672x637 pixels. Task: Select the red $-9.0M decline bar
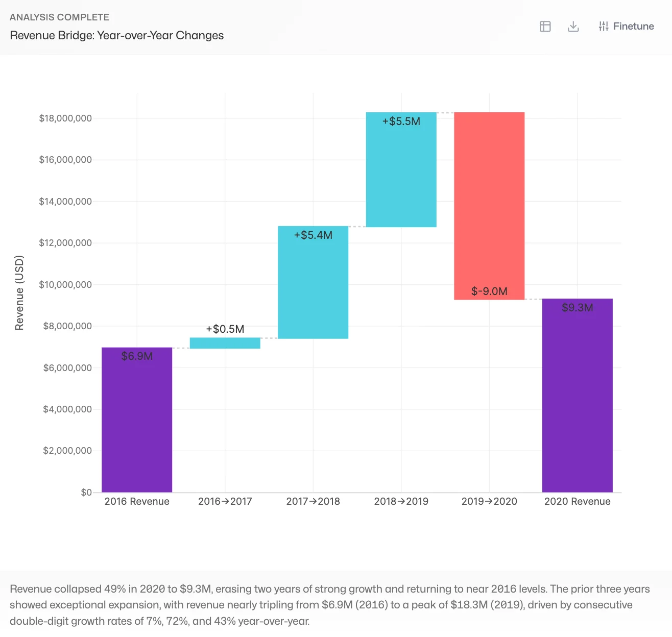coord(489,204)
